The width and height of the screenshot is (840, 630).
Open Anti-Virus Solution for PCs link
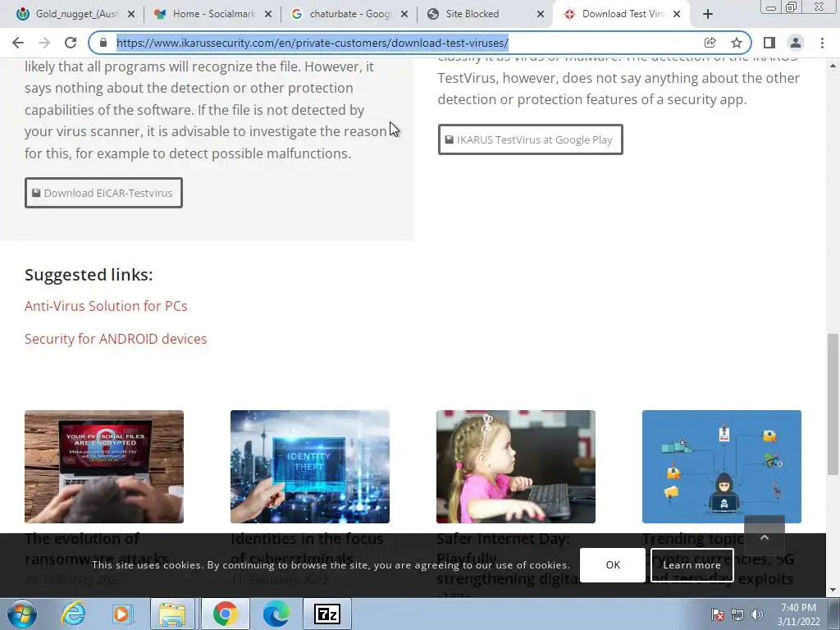pos(106,306)
